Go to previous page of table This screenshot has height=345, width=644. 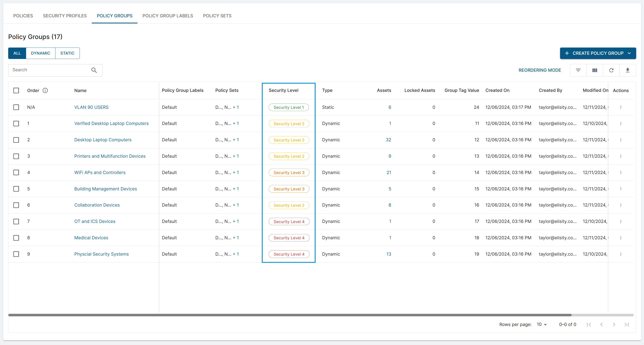pyautogui.click(x=601, y=324)
